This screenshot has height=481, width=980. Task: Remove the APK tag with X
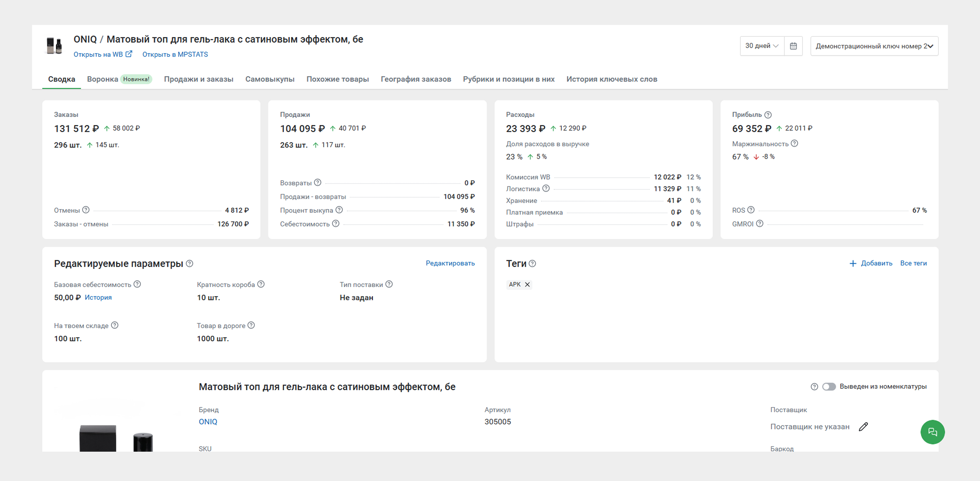[527, 284]
